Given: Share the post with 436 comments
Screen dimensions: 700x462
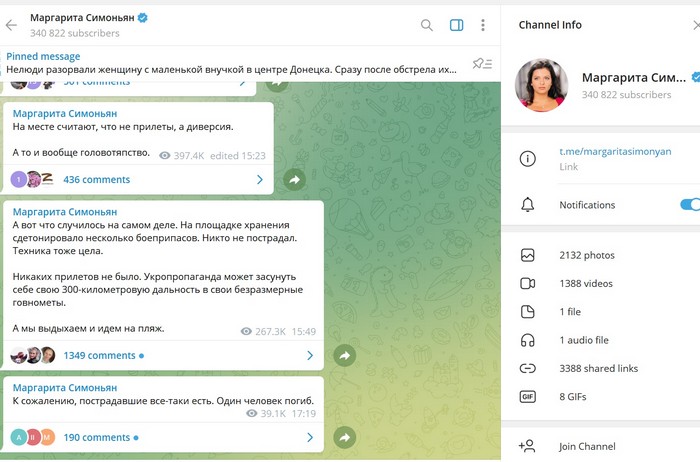Looking at the screenshot, I should coord(294,180).
